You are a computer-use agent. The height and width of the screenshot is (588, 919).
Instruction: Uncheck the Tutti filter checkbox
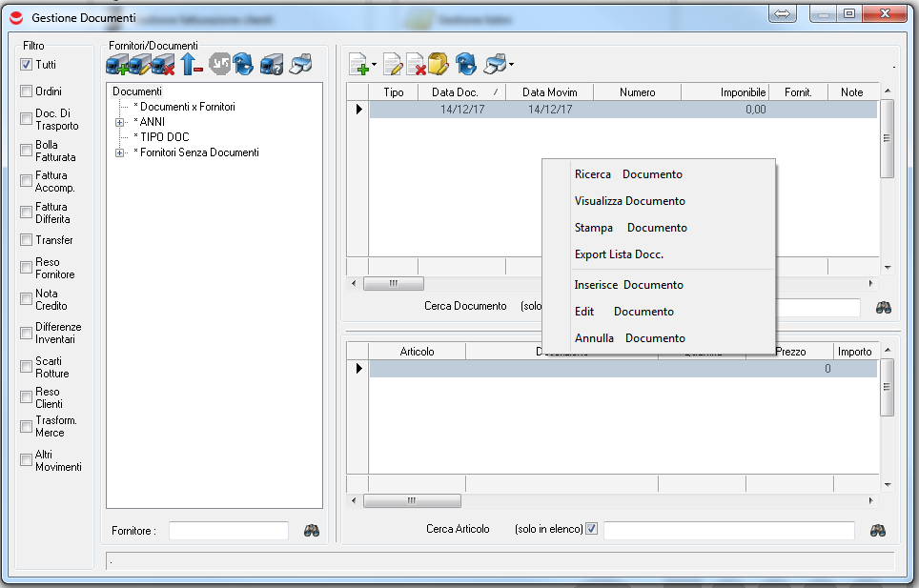coord(27,65)
